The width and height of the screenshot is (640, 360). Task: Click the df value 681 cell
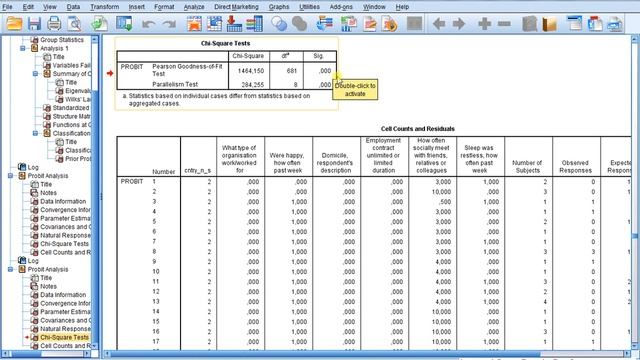[291, 71]
